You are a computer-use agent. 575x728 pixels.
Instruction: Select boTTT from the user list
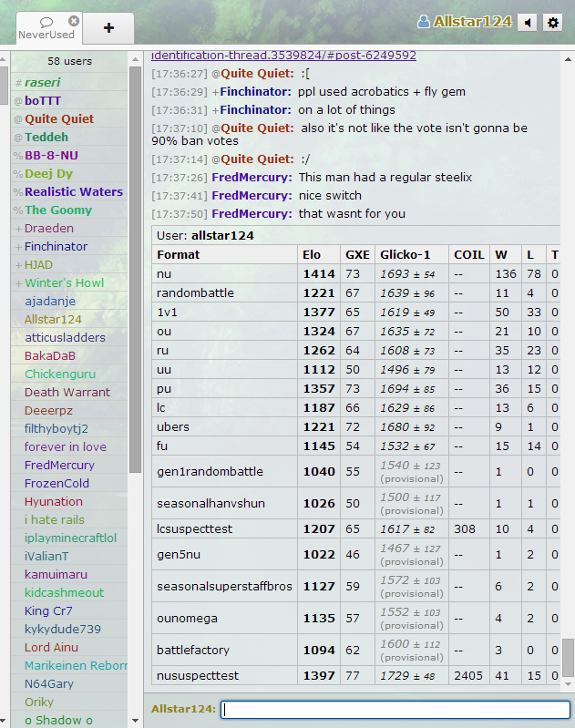pyautogui.click(x=69, y=100)
